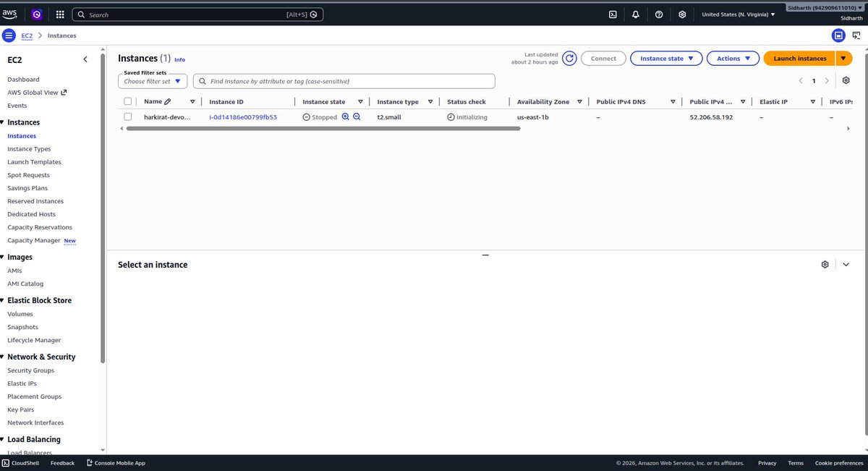The width and height of the screenshot is (868, 471).
Task: Click zoom-out icon next to Stopped state
Action: click(x=357, y=116)
